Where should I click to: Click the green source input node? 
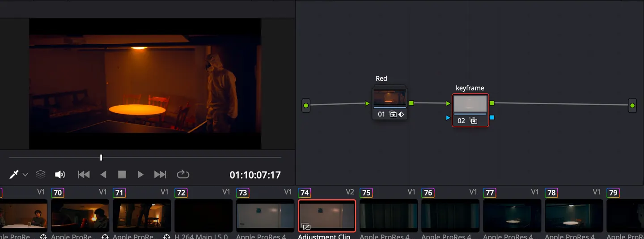point(306,106)
